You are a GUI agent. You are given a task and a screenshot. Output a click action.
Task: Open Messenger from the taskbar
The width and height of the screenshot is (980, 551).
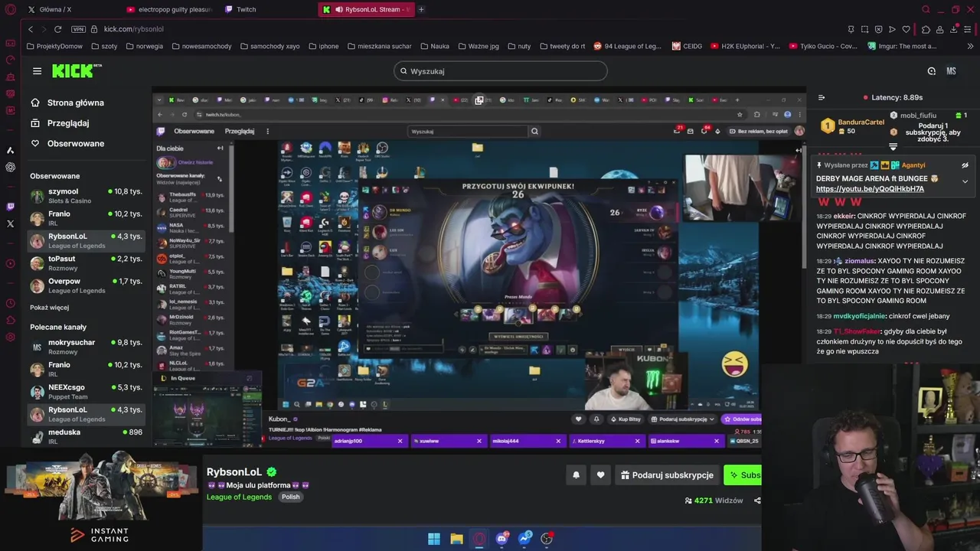coord(524,539)
